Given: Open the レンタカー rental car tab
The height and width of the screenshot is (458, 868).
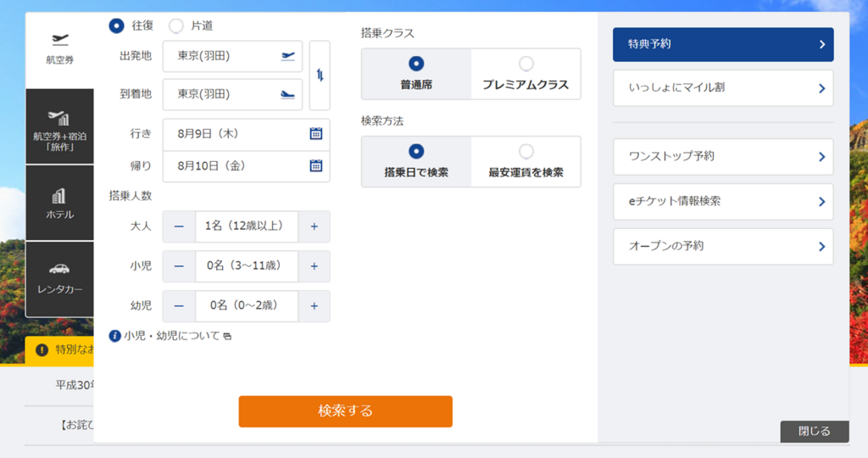Looking at the screenshot, I should tap(60, 278).
